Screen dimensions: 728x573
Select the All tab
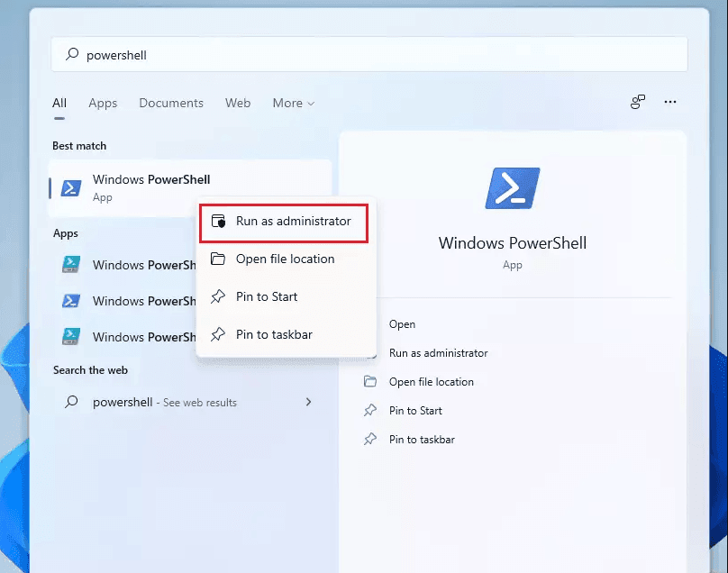click(59, 103)
